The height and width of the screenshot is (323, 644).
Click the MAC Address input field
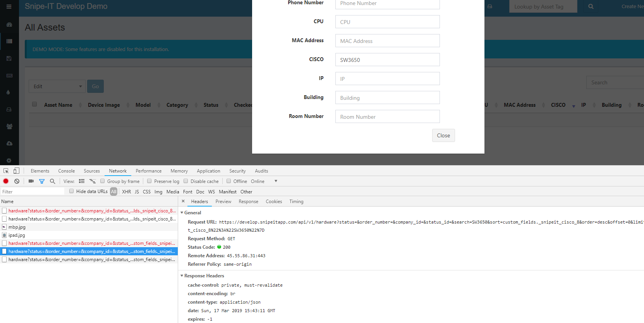(x=387, y=41)
